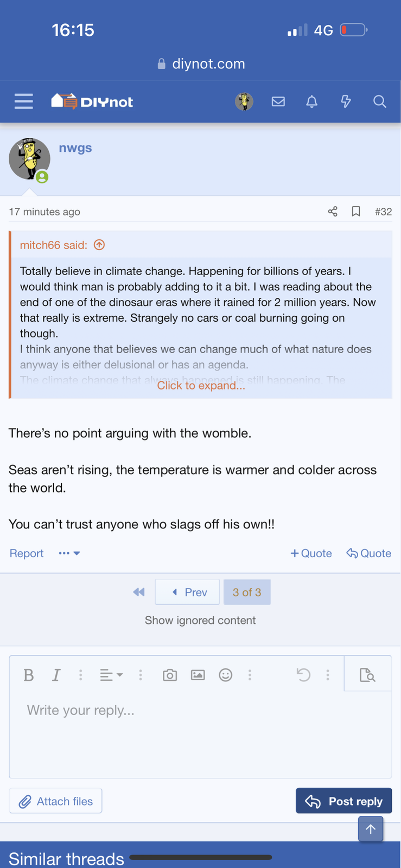Undo the last edit in the reply box
The width and height of the screenshot is (401, 868).
303,674
